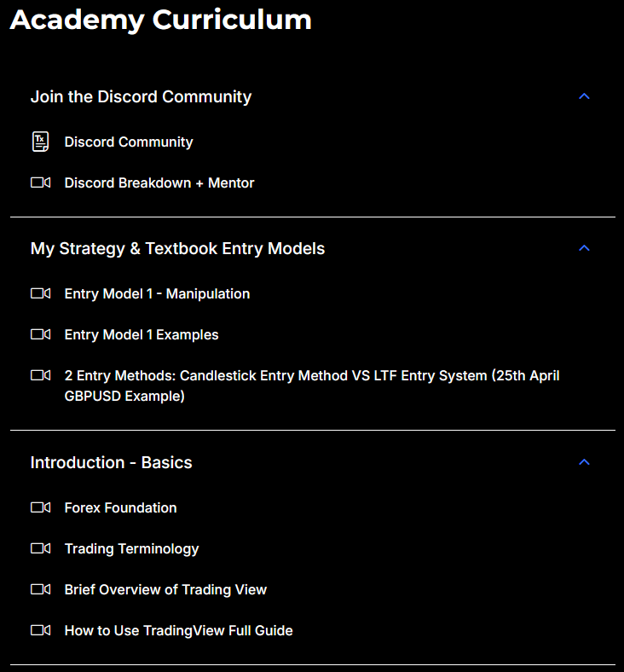Image resolution: width=624 pixels, height=672 pixels.
Task: Click video icon next to Trading Terminology
Action: click(40, 548)
